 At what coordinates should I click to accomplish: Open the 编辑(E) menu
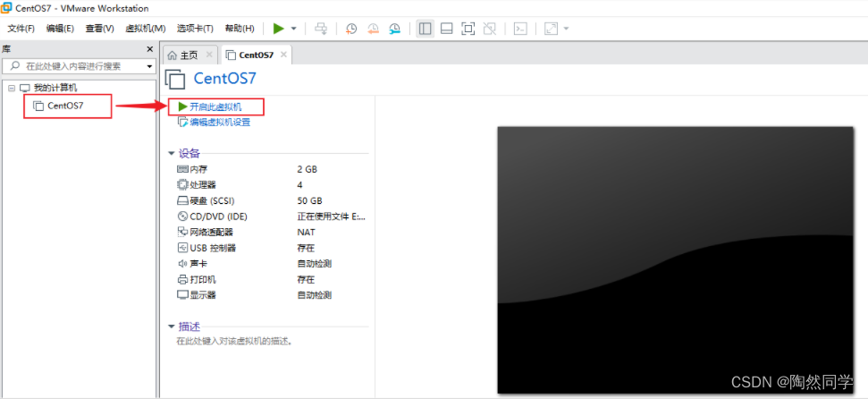pos(60,29)
